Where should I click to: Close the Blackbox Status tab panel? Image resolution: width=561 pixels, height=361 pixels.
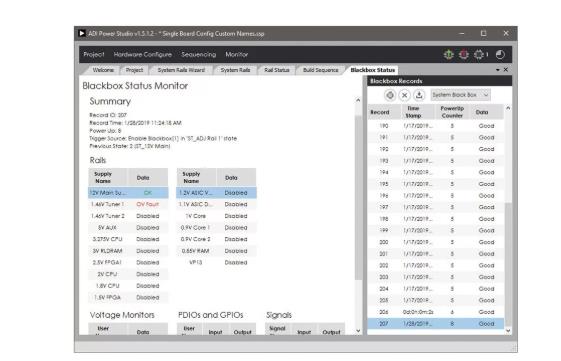tap(506, 70)
